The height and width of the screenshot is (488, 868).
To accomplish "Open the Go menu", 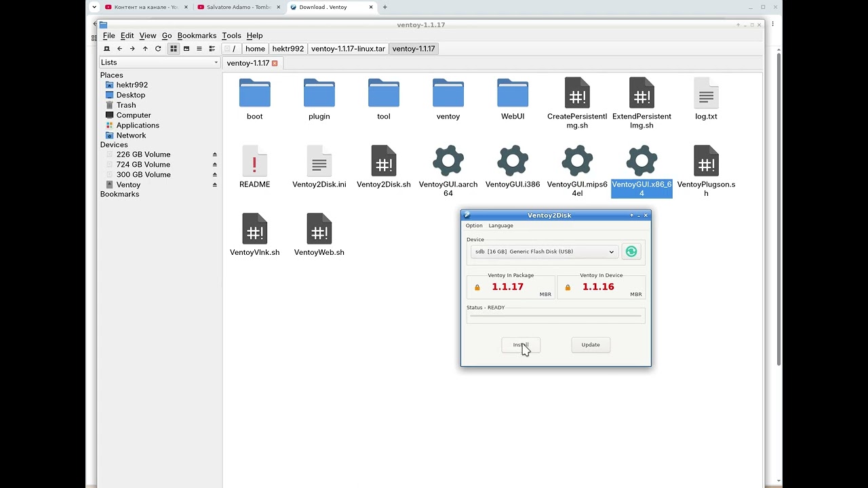I will coord(167,35).
